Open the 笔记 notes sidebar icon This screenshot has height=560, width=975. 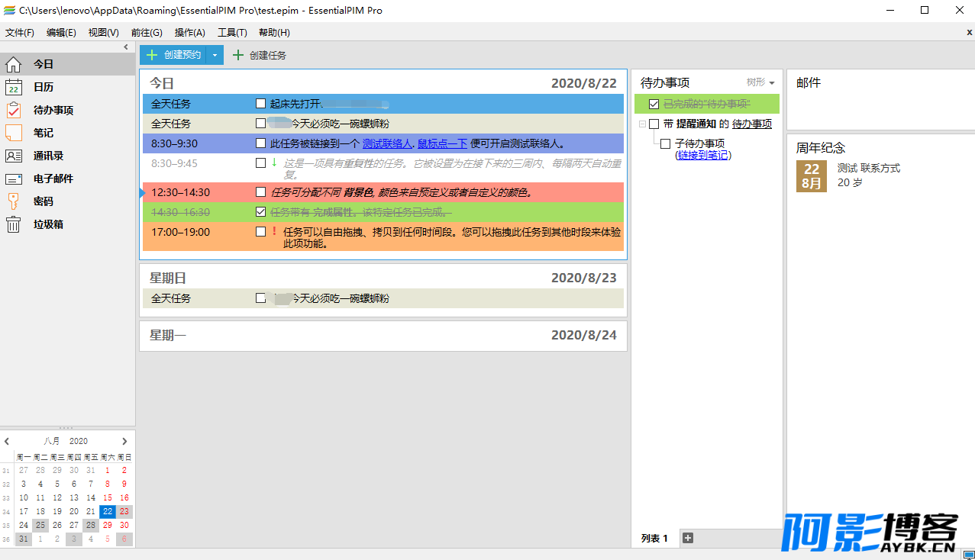tap(14, 133)
